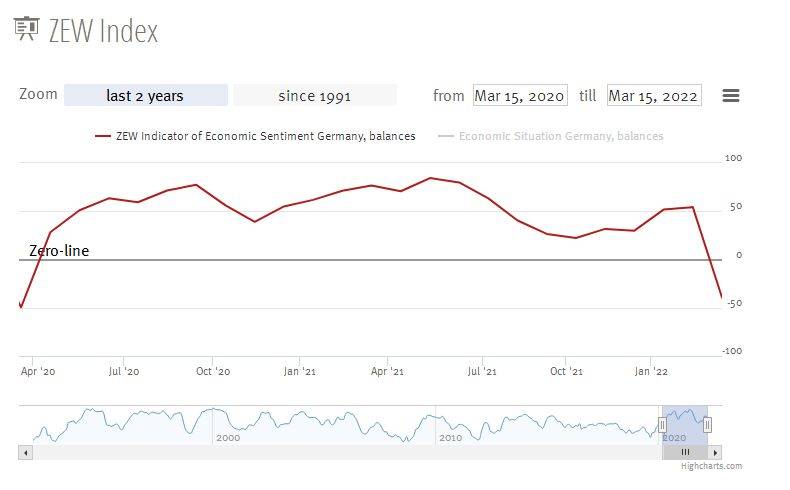Select the 'last 2 years' zoom button
This screenshot has width=790, height=490.
(146, 95)
